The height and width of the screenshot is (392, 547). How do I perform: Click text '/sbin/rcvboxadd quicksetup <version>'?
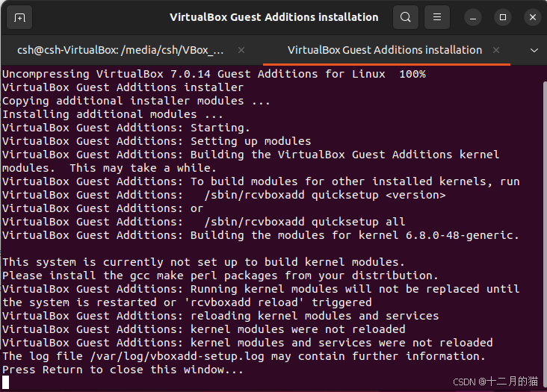click(325, 195)
